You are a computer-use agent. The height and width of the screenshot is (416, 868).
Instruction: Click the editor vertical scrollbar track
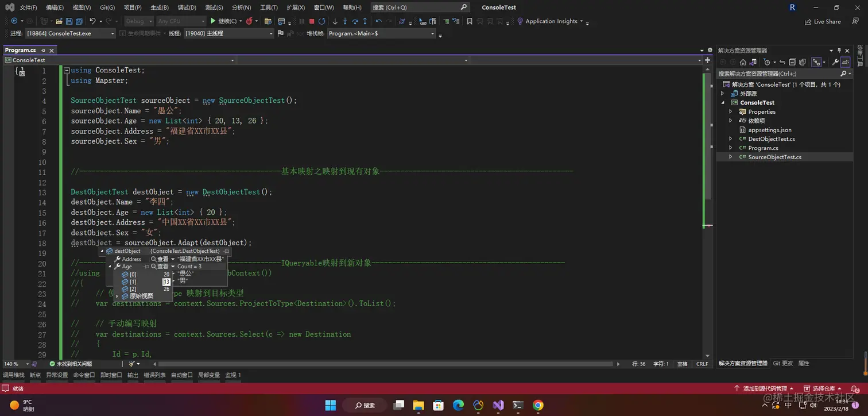click(x=707, y=213)
